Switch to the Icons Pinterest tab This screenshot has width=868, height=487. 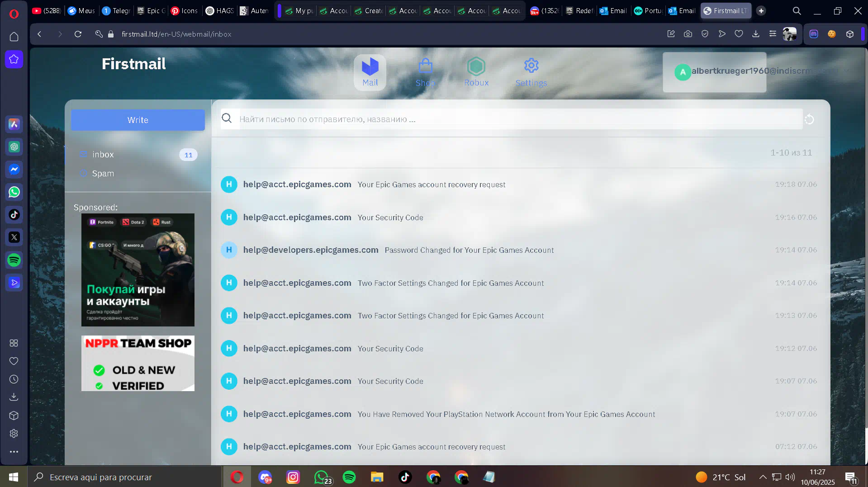pos(185,11)
